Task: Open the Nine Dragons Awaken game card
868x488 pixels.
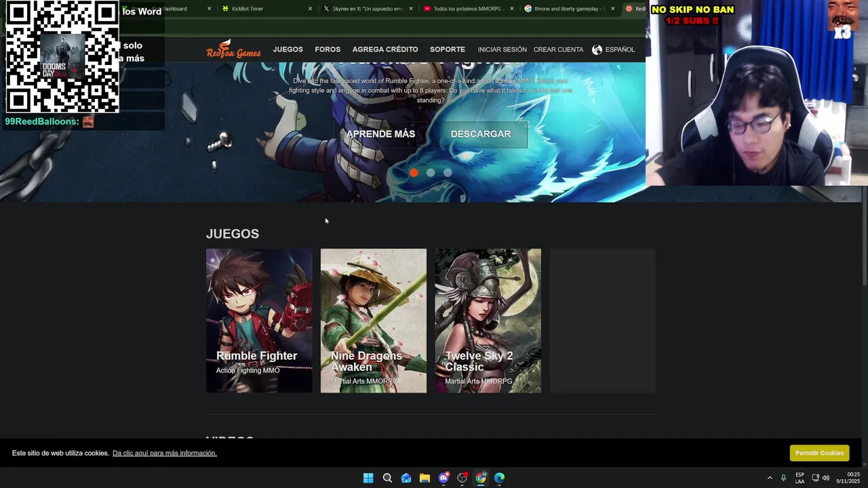Action: click(x=374, y=321)
